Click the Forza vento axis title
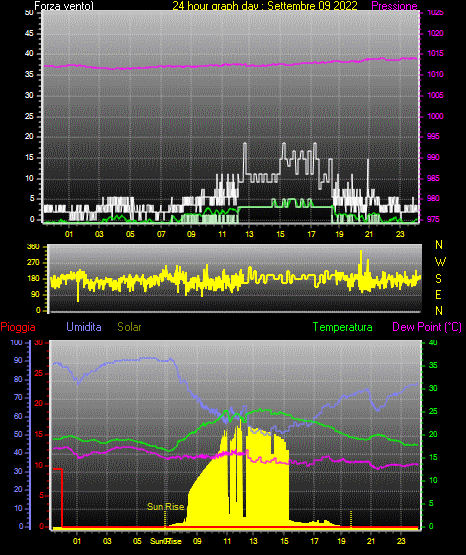 click(64, 6)
